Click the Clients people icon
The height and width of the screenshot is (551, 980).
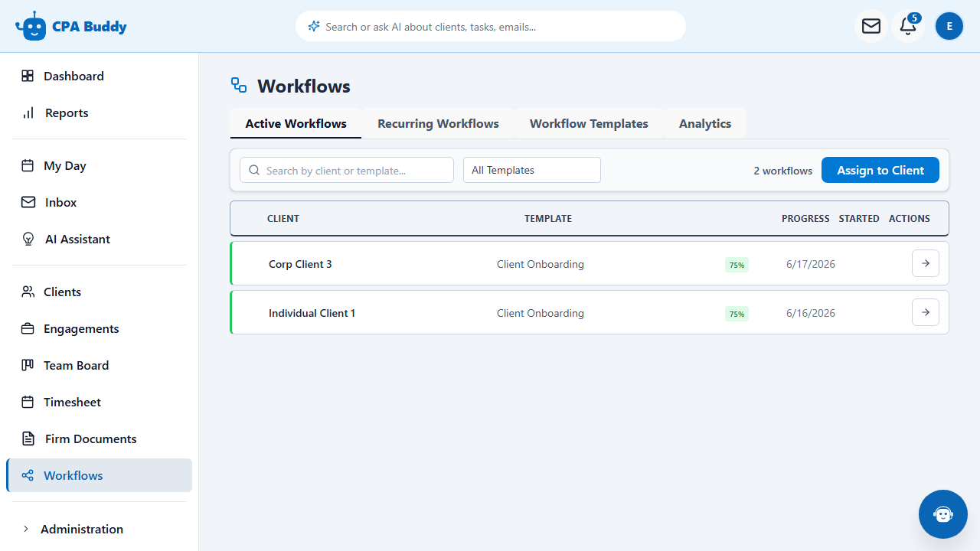(x=28, y=292)
